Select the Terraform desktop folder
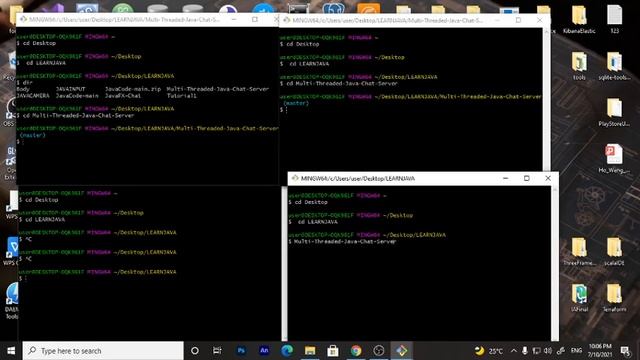Screen dimensions: 640x360 (614, 298)
